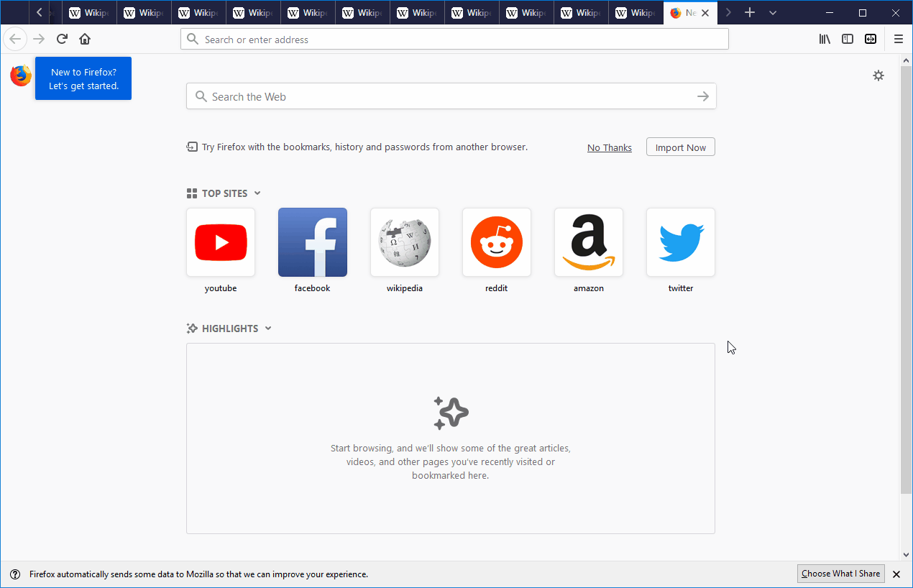The width and height of the screenshot is (913, 588).
Task: Click the scrollbar down arrow
Action: tap(907, 554)
